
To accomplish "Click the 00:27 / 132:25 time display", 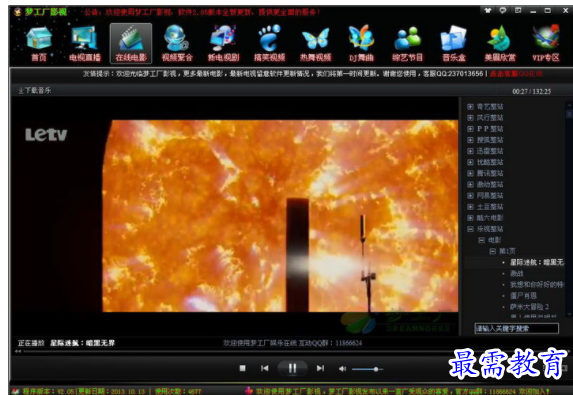I will pyautogui.click(x=531, y=91).
